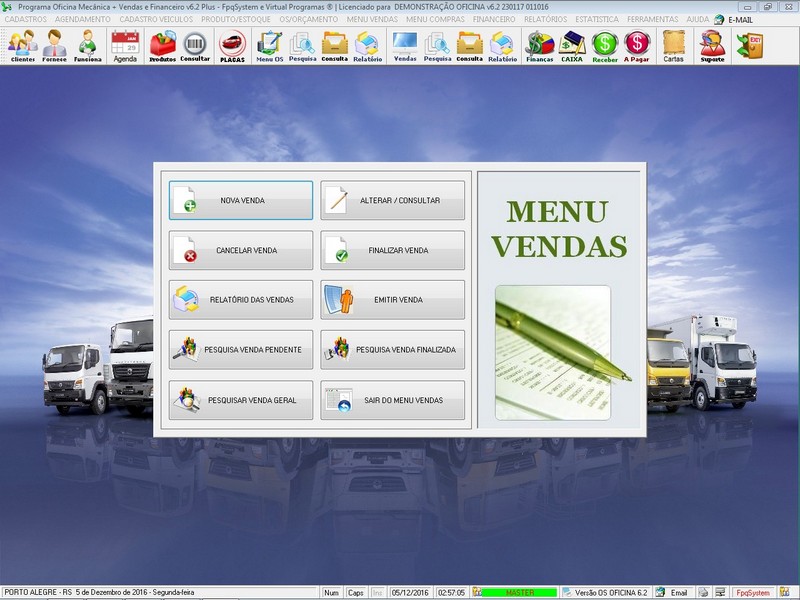800x600 pixels.
Task: Open the Agenda calendar icon
Action: 125,46
